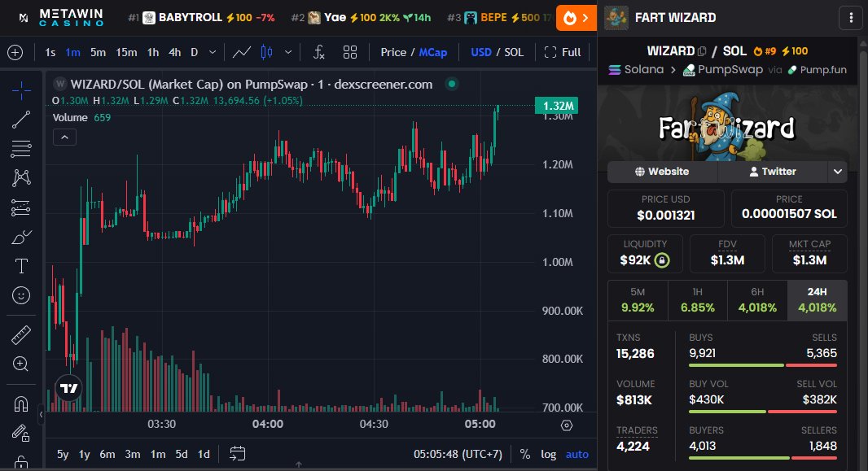The height and width of the screenshot is (471, 868).
Task: Select the 1H price change tab
Action: tap(698, 300)
